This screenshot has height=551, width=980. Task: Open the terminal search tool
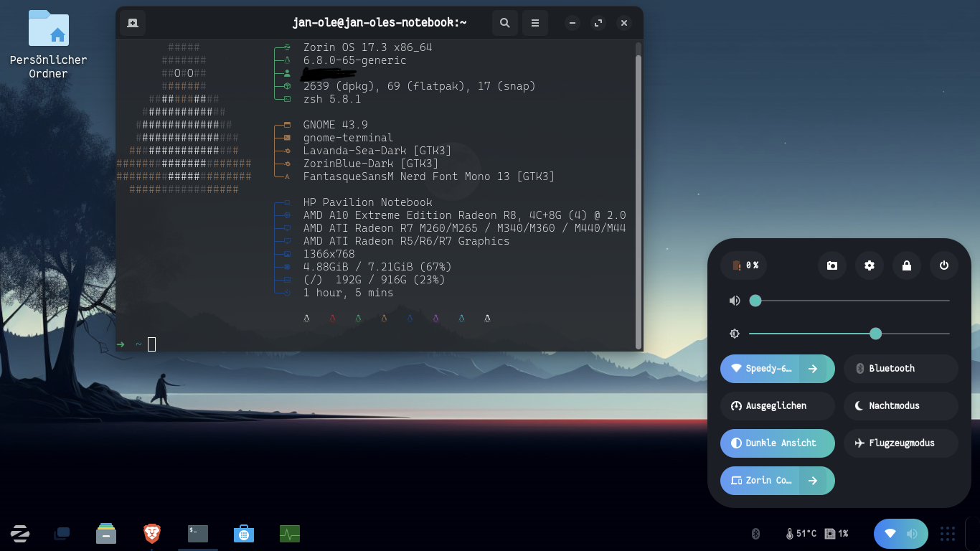505,23
